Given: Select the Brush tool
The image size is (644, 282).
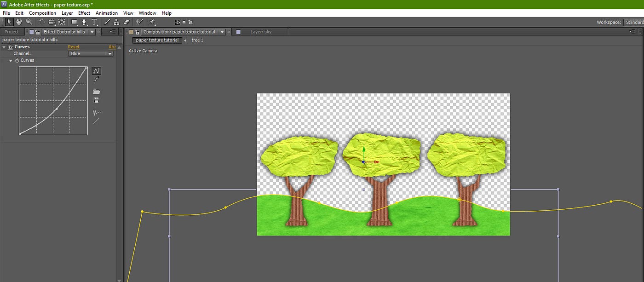Looking at the screenshot, I should [107, 22].
